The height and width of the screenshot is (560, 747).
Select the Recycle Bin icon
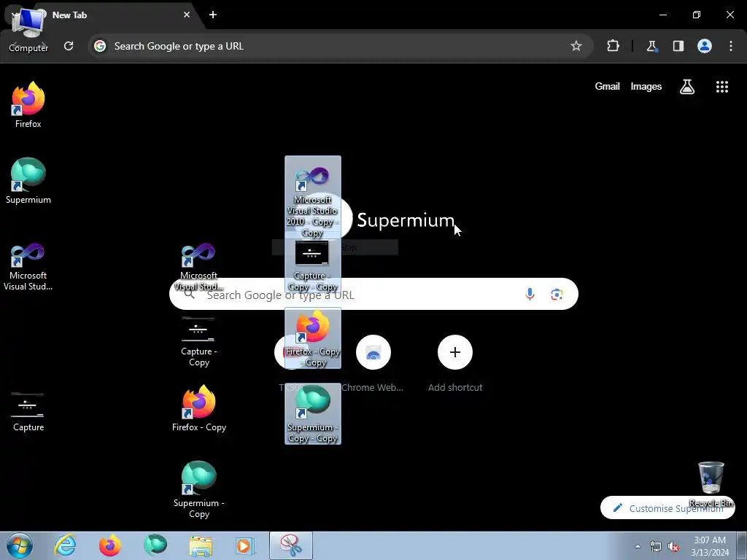pyautogui.click(x=711, y=484)
